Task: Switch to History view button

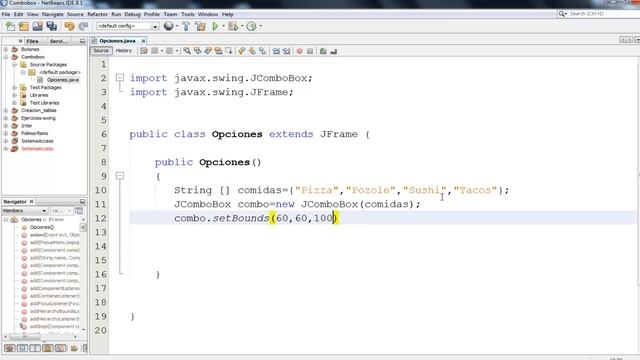Action: pos(124,51)
